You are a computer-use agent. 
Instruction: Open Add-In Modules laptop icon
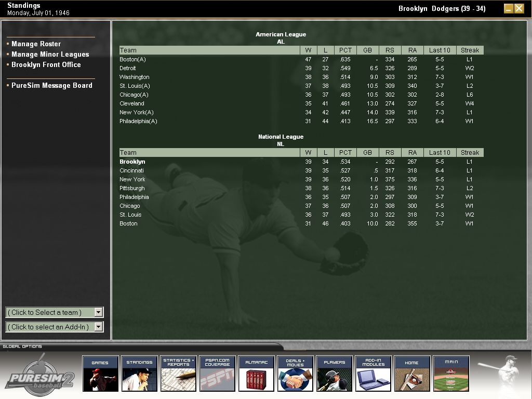coord(373,374)
